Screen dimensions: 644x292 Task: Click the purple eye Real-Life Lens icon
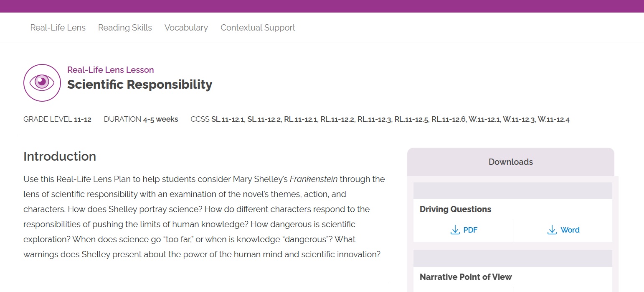pyautogui.click(x=42, y=83)
